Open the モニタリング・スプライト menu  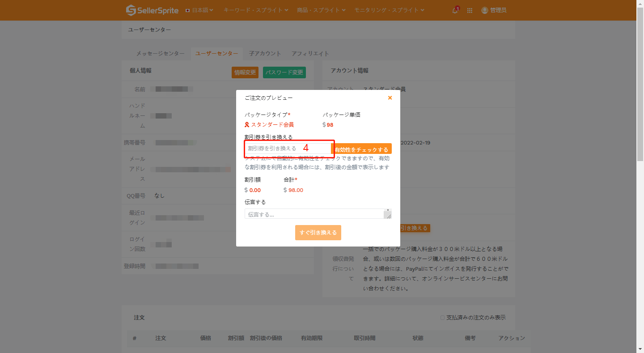389,10
